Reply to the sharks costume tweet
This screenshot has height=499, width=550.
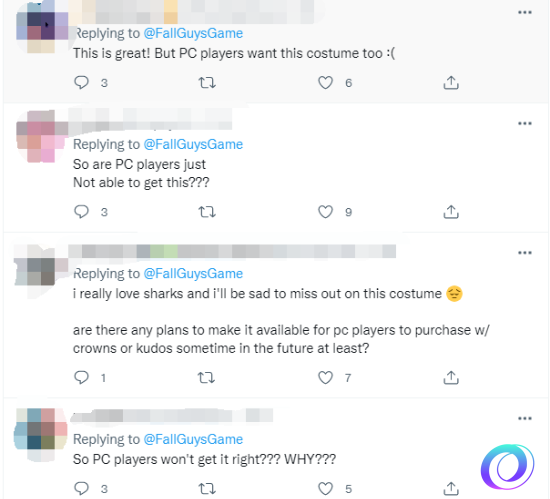(x=81, y=378)
